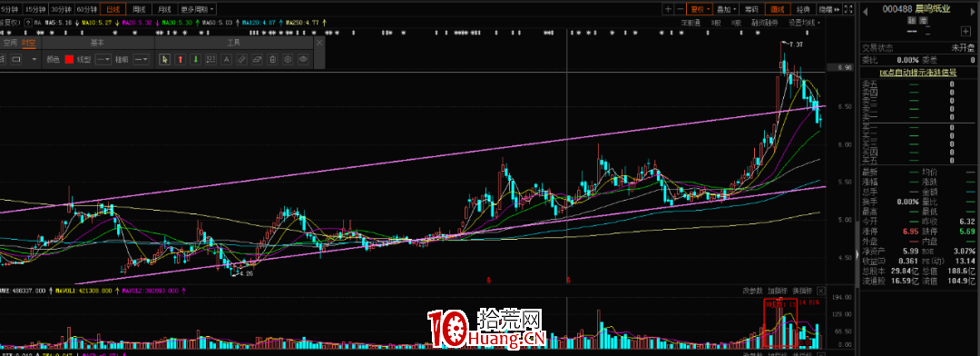Click the trash delete-drawings icon
The width and height of the screenshot is (980, 356).
click(x=272, y=59)
